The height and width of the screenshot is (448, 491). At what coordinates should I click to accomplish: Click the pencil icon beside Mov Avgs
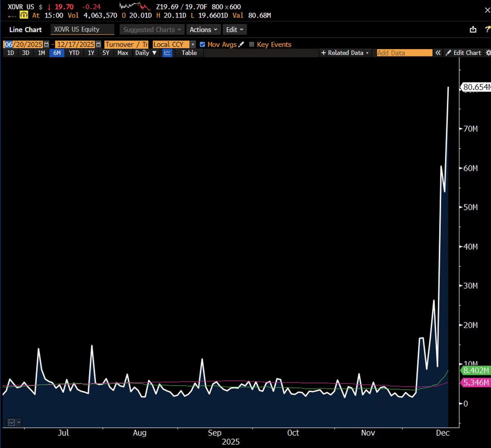pos(241,45)
